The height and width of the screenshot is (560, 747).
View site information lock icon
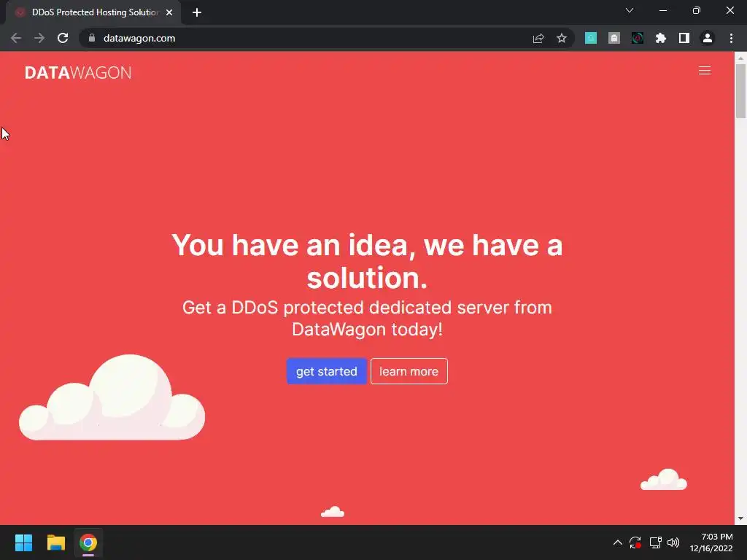pyautogui.click(x=92, y=38)
